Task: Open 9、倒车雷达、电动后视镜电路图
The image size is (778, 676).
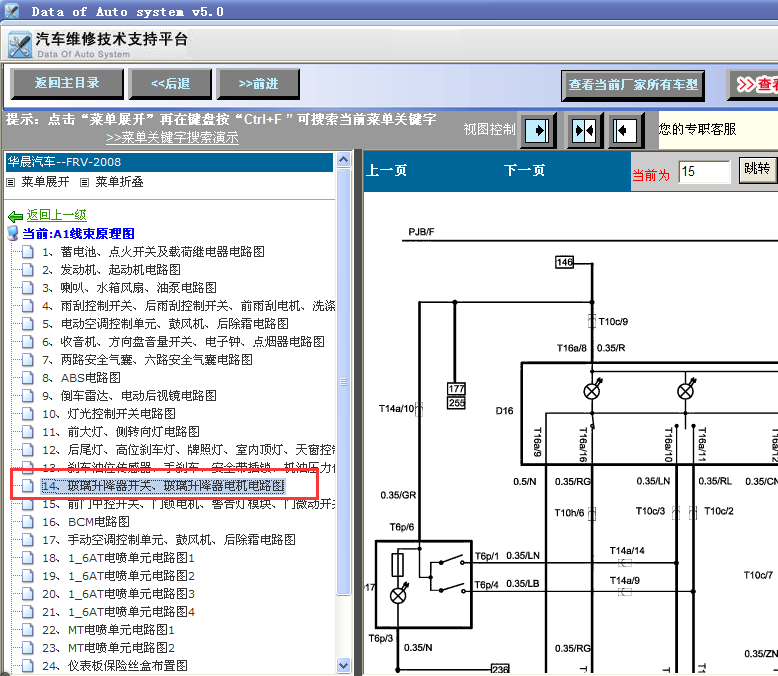Action: point(129,396)
